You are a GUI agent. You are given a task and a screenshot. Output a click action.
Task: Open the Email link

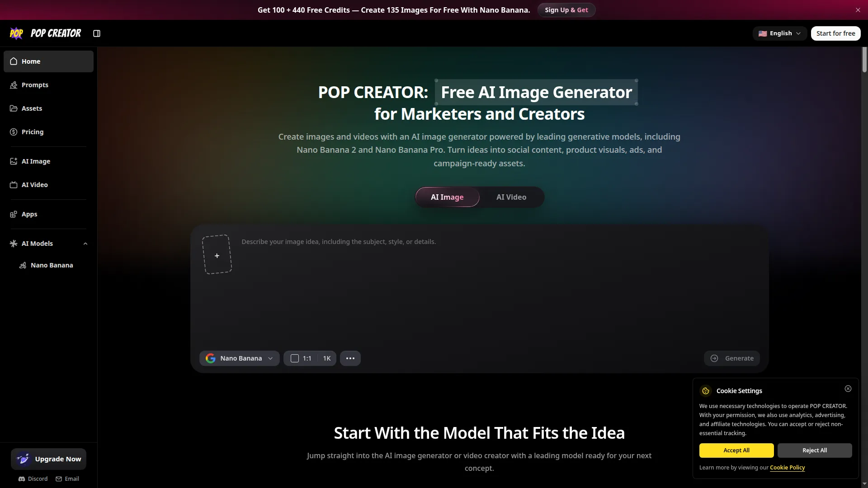pyautogui.click(x=67, y=479)
